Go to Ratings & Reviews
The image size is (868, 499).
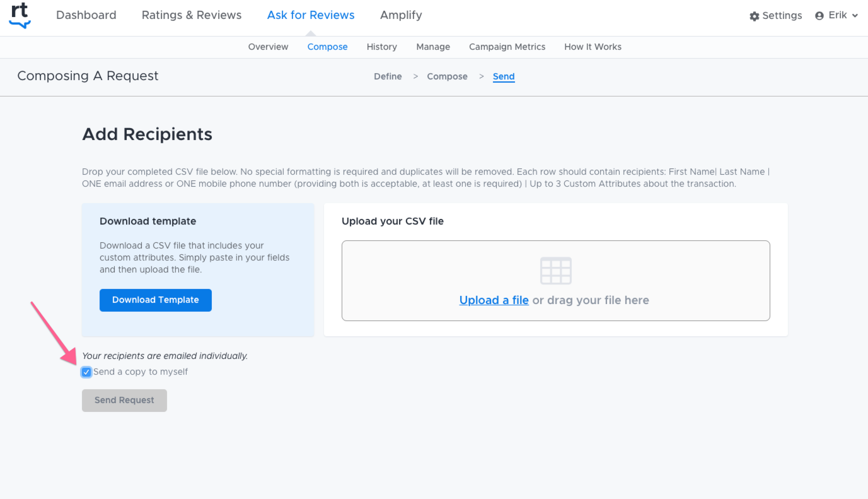pos(192,15)
